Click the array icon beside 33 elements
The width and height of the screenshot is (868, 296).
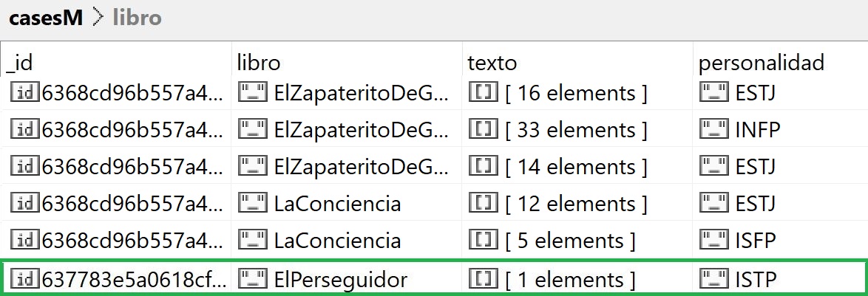pyautogui.click(x=485, y=130)
